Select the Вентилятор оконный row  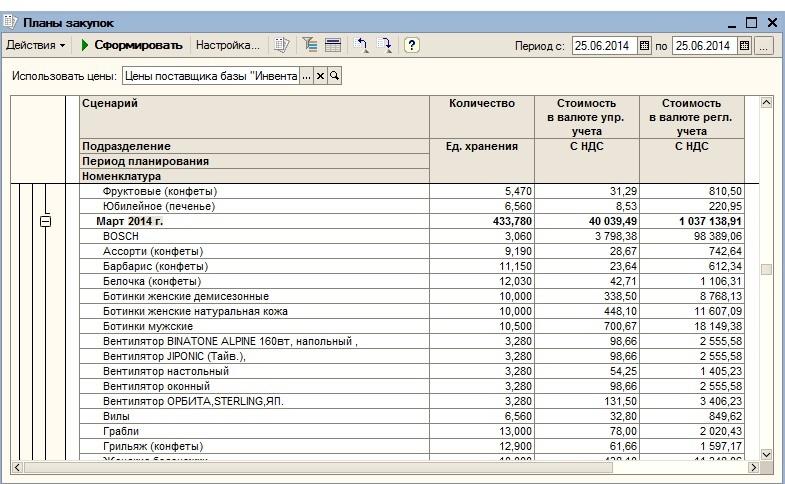point(411,386)
